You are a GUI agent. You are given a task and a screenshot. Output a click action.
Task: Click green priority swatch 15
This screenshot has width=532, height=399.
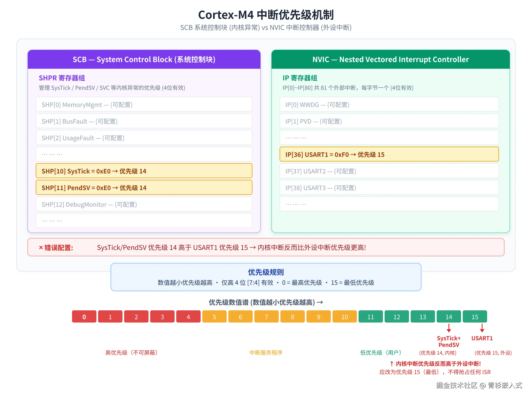tap(475, 316)
